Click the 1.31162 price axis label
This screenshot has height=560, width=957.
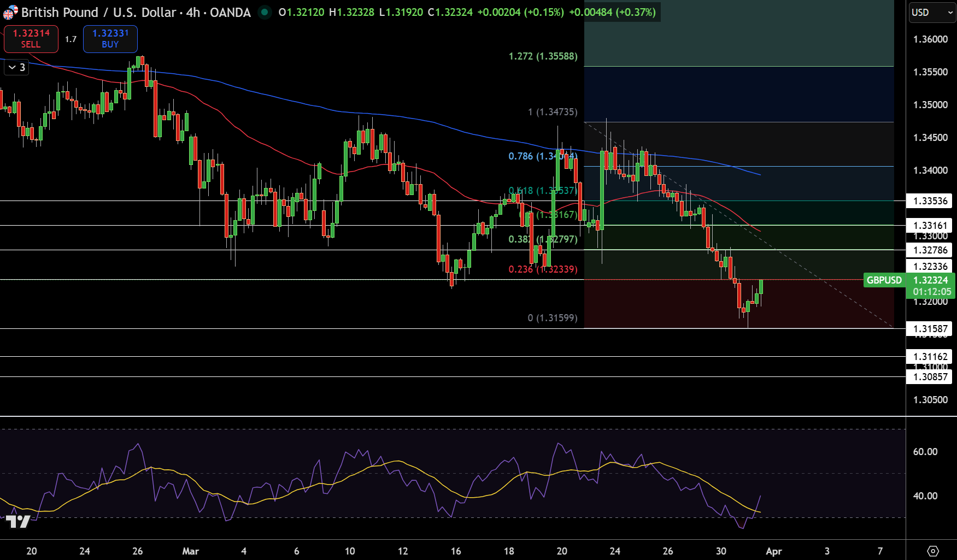(929, 357)
